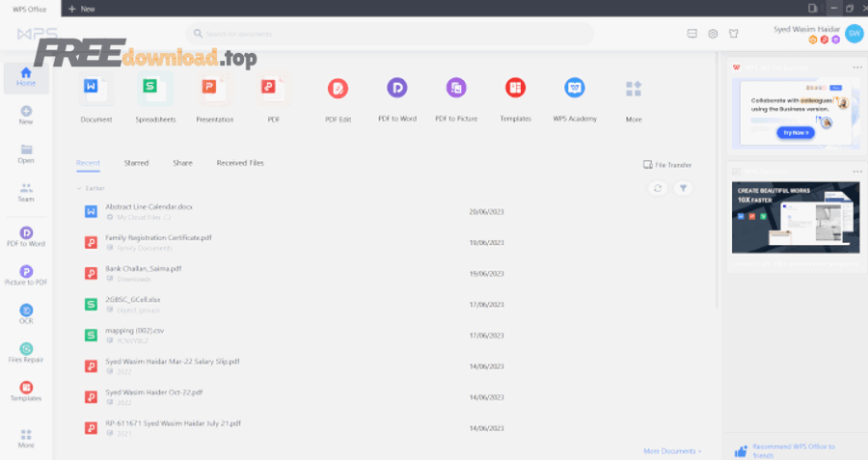Click the Try Now button
The image size is (868, 460).
(796, 133)
